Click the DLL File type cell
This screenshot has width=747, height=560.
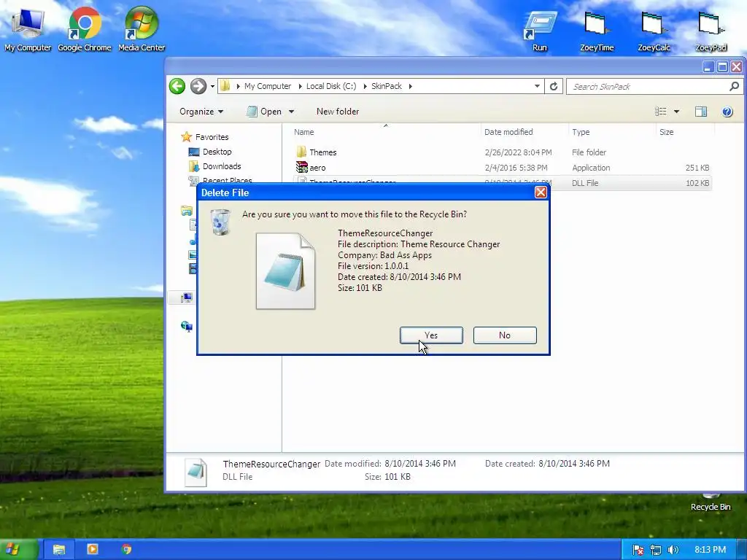(585, 183)
